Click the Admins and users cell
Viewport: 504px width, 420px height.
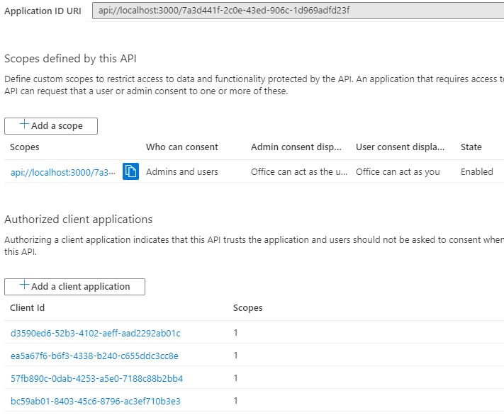[x=182, y=171]
